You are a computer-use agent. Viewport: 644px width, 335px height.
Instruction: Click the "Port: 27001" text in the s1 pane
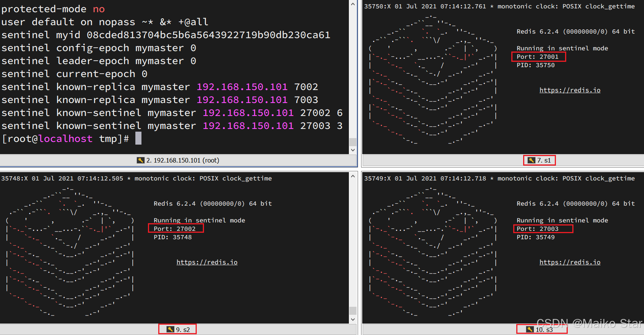click(537, 57)
